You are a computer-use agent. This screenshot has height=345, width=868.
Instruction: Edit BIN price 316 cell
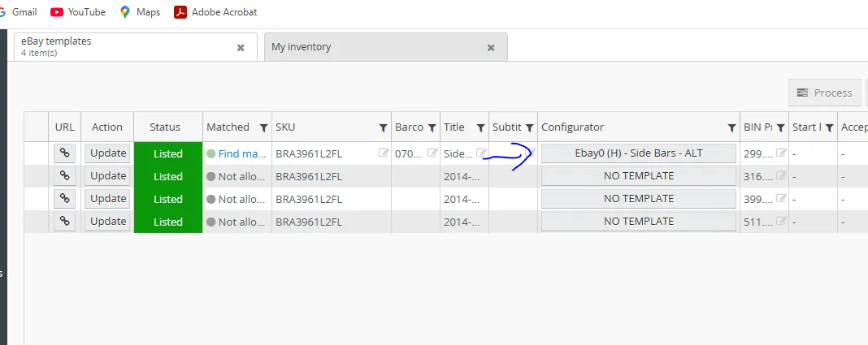781,176
